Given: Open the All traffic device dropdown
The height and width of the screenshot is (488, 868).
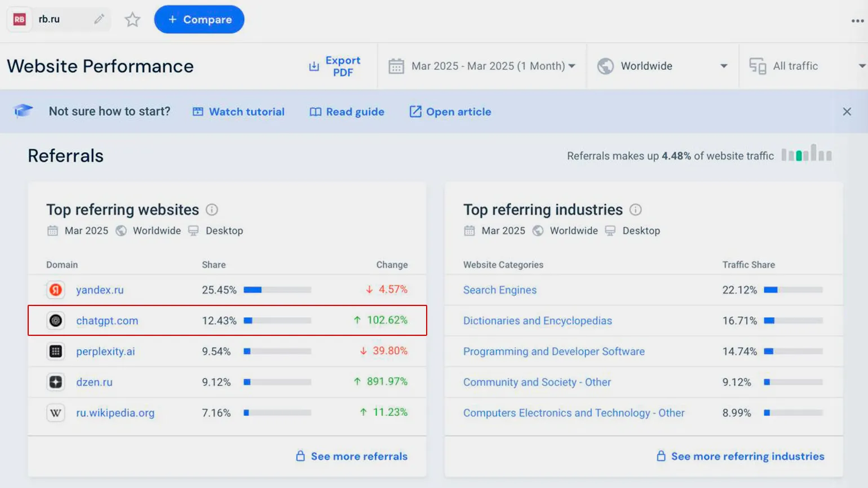Looking at the screenshot, I should pyautogui.click(x=806, y=66).
